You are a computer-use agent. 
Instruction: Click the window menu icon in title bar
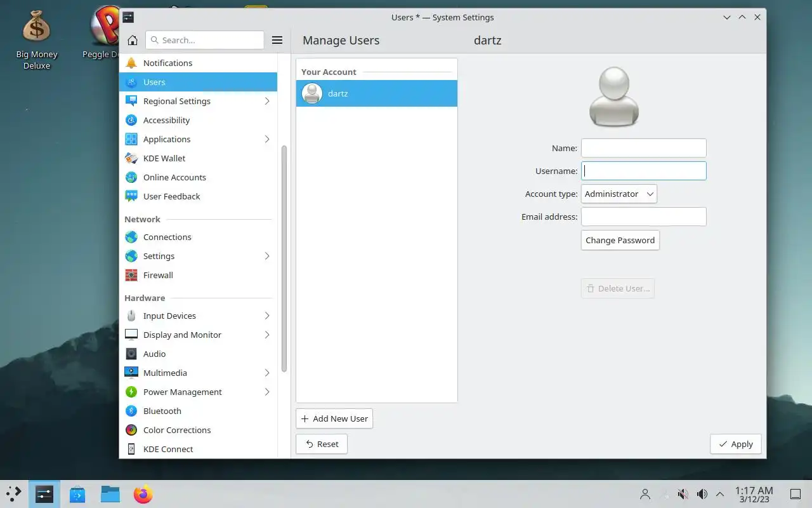[128, 17]
